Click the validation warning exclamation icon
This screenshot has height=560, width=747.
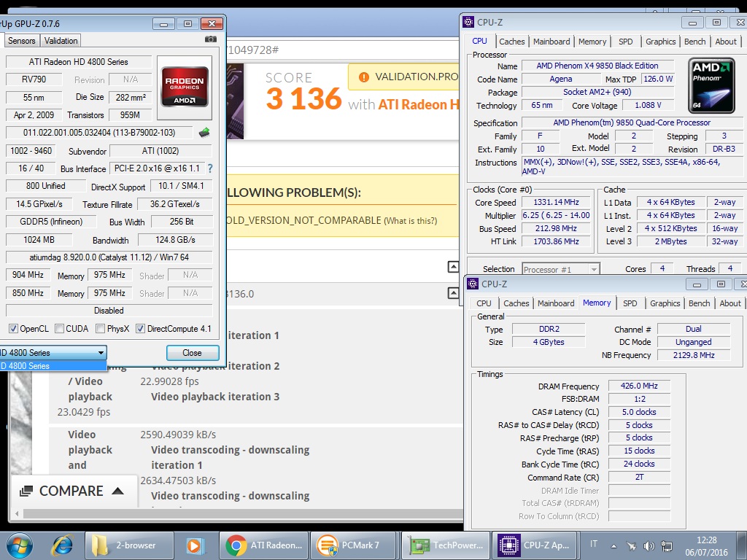[x=364, y=77]
